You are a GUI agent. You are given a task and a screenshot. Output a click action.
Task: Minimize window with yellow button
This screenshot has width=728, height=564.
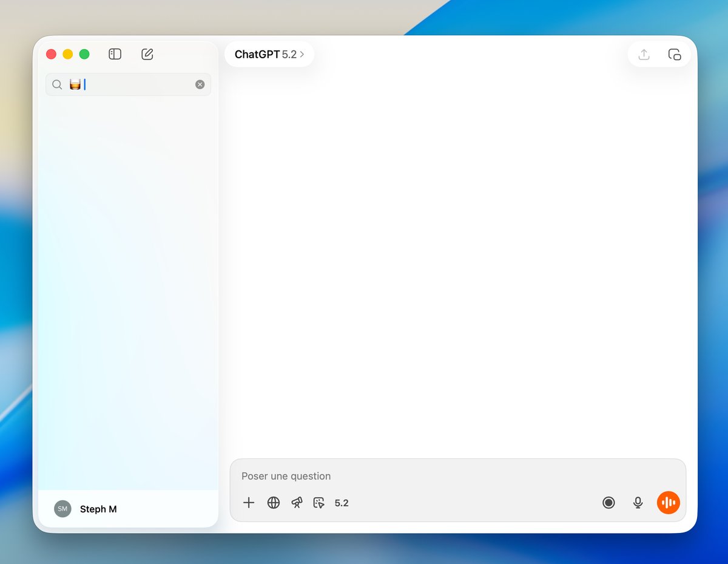coord(68,54)
